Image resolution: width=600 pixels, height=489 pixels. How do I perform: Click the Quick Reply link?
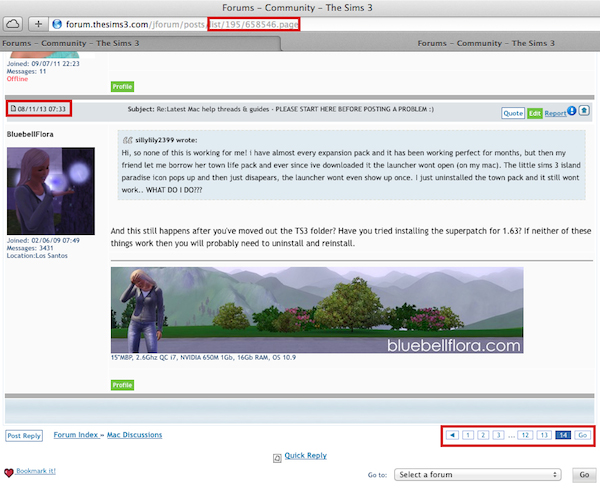pyautogui.click(x=305, y=455)
